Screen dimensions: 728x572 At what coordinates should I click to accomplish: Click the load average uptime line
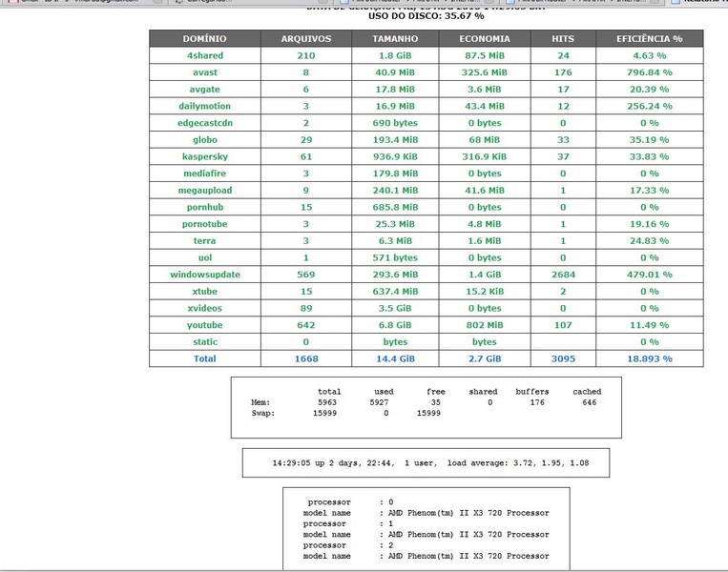[430, 463]
